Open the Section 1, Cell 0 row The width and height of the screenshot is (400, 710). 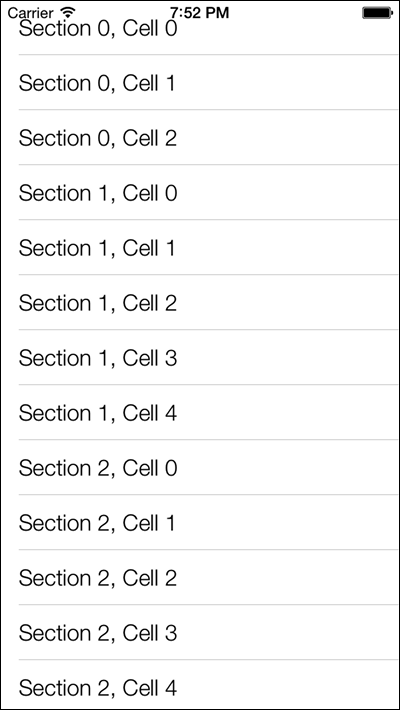click(x=200, y=192)
